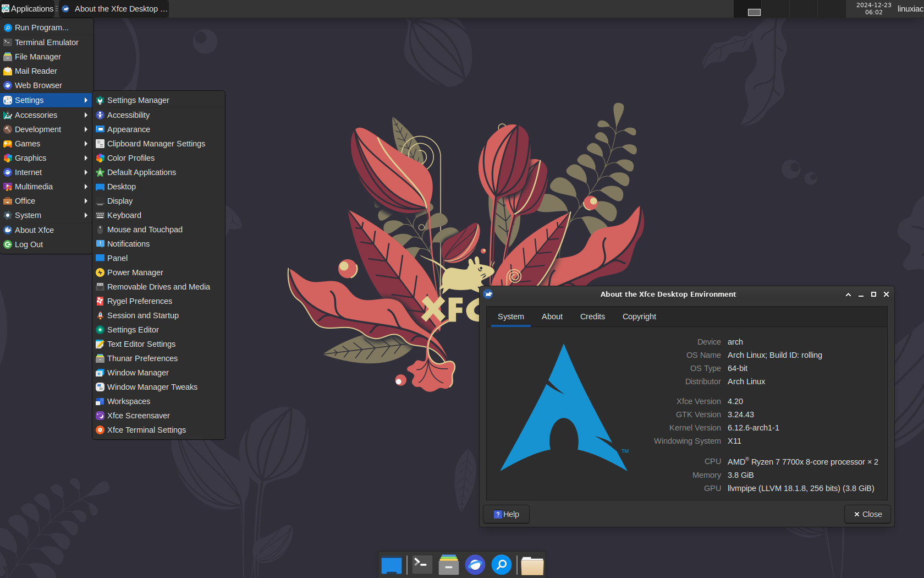The height and width of the screenshot is (578, 924).
Task: Click the Power Manager lightning icon
Action: tap(100, 272)
